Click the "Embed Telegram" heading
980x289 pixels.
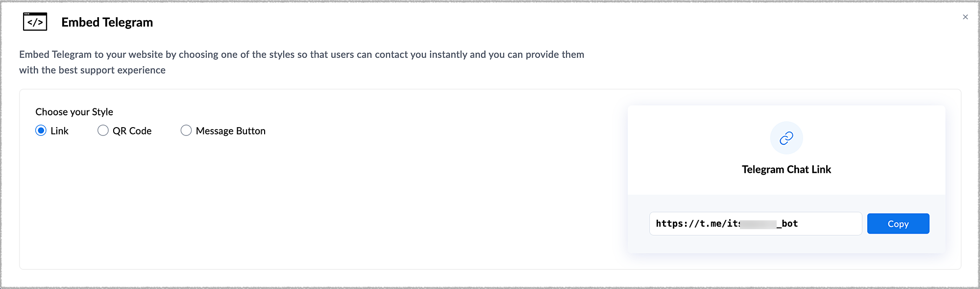pos(107,23)
